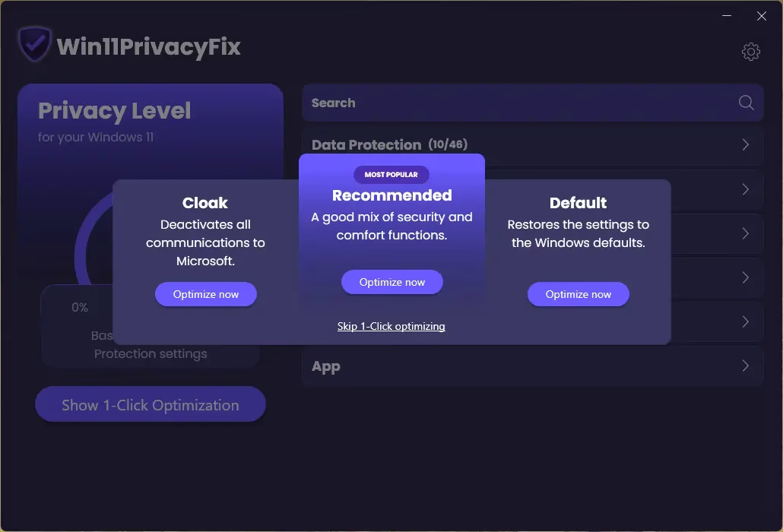Open settings via the gear icon
This screenshot has height=532, width=783.
(x=750, y=52)
